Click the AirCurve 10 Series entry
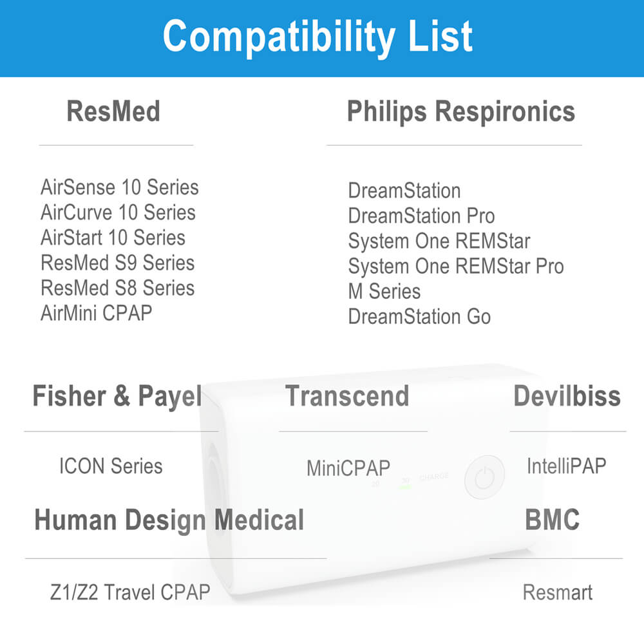The width and height of the screenshot is (644, 644). [x=118, y=213]
